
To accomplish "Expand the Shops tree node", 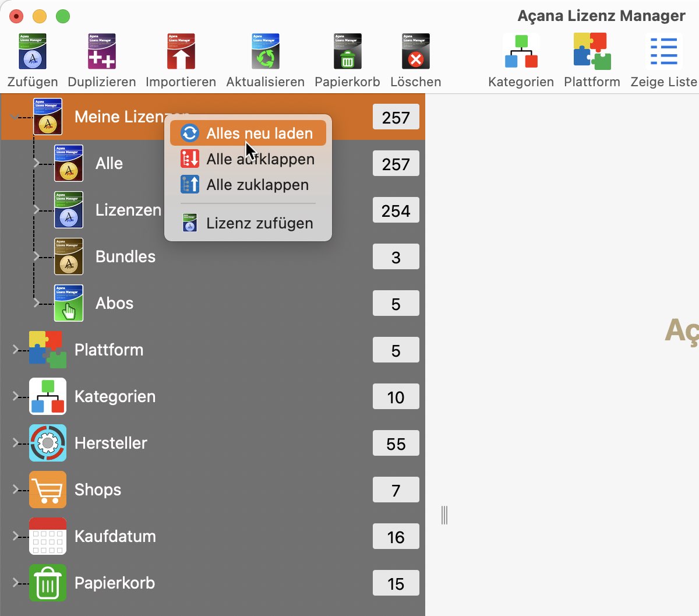I will (x=15, y=489).
